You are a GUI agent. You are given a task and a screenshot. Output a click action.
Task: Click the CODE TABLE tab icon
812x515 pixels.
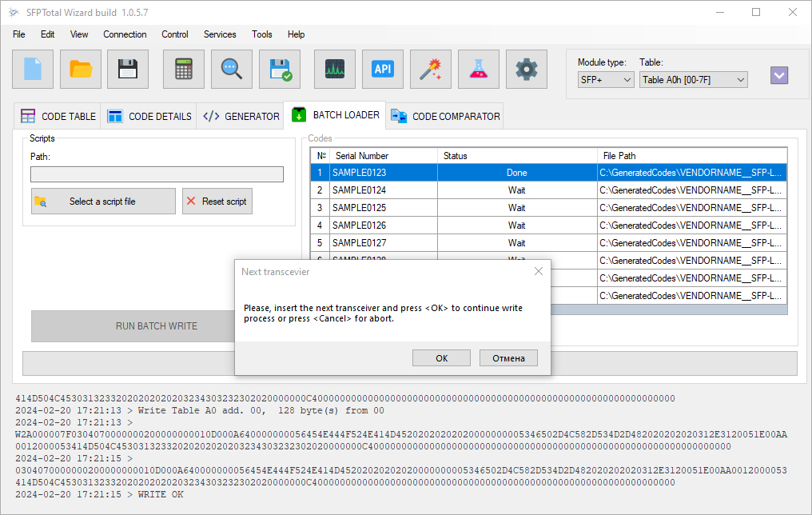coord(28,116)
